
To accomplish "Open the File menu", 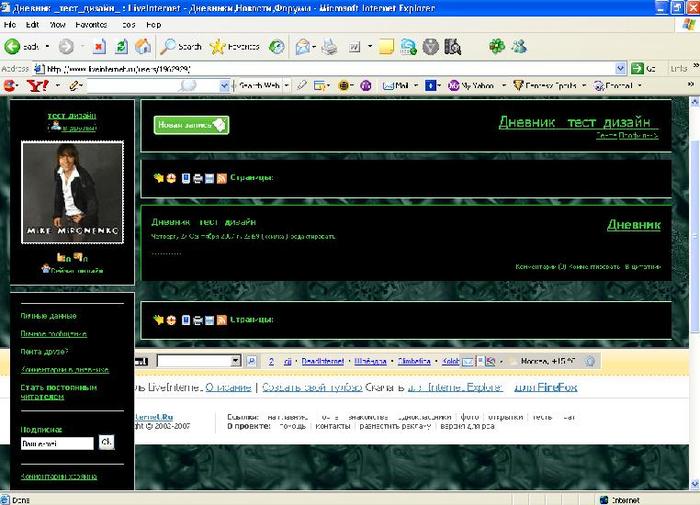I will 10,25.
